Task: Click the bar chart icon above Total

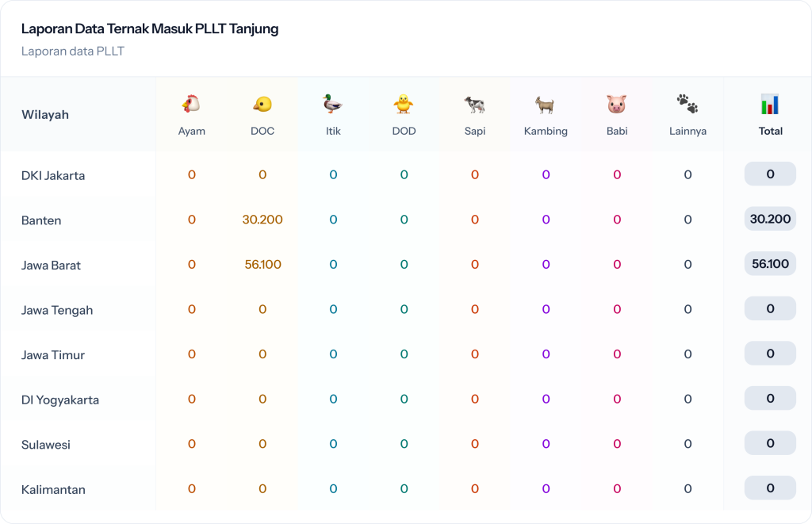Action: pyautogui.click(x=770, y=104)
